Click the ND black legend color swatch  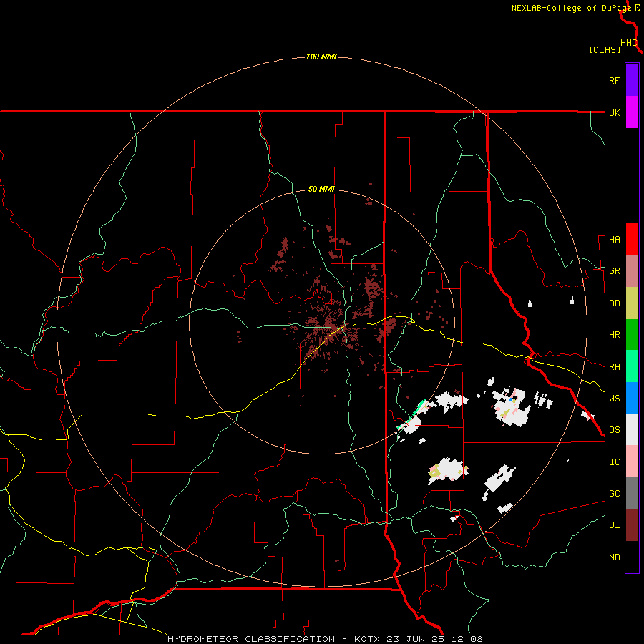pos(632,557)
